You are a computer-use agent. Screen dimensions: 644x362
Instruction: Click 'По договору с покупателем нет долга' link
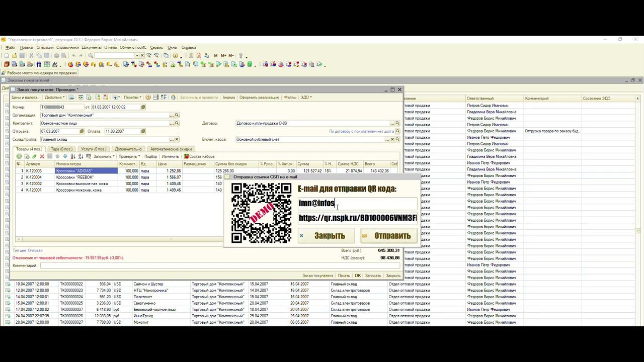point(361,131)
